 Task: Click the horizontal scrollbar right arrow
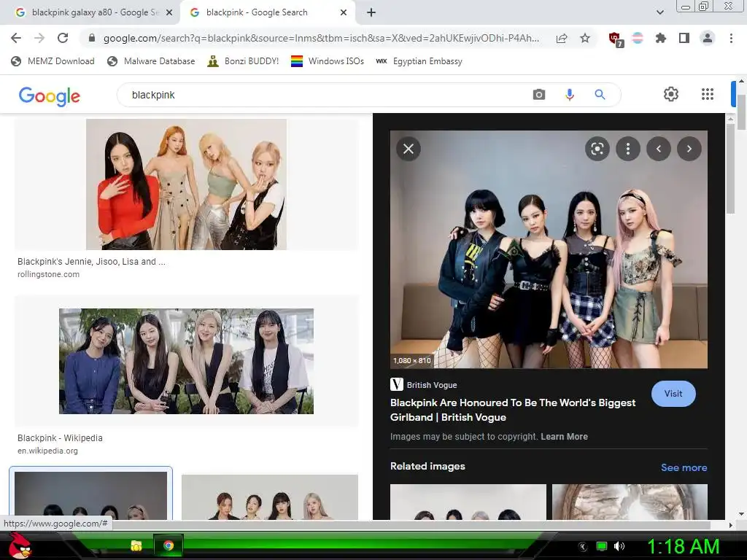(x=730, y=525)
